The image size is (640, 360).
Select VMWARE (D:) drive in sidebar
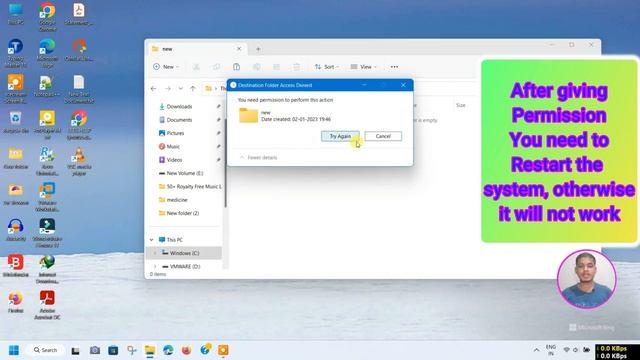pyautogui.click(x=185, y=267)
